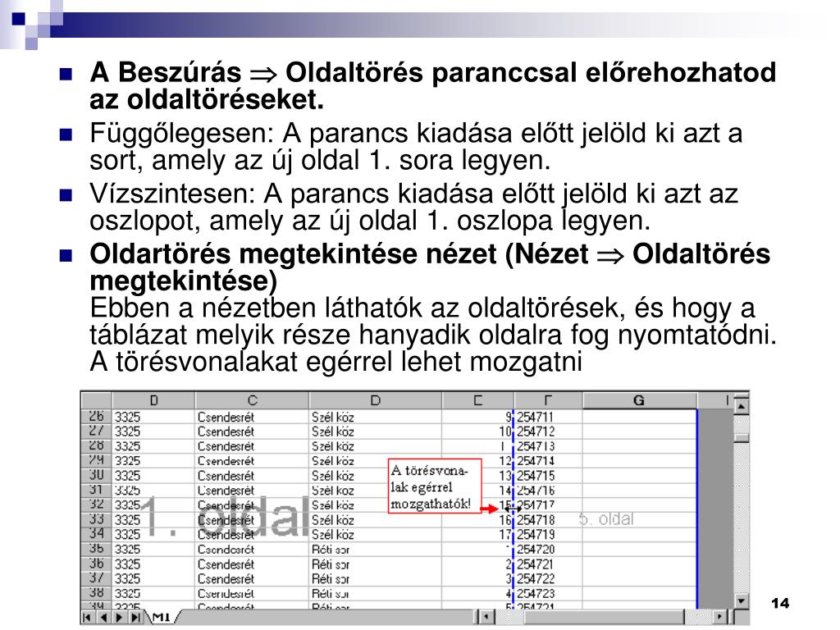Click cell containing 254718
Viewport: 840px width, 630px height.
(x=548, y=519)
